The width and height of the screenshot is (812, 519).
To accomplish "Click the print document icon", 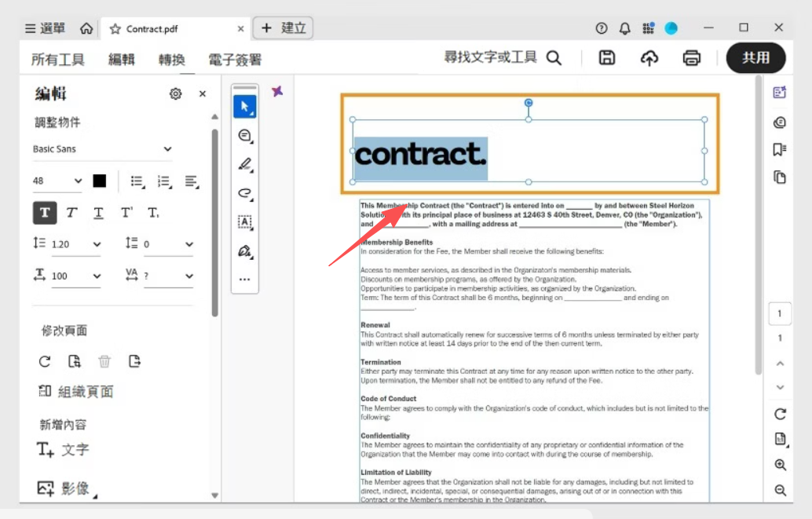I will click(691, 57).
